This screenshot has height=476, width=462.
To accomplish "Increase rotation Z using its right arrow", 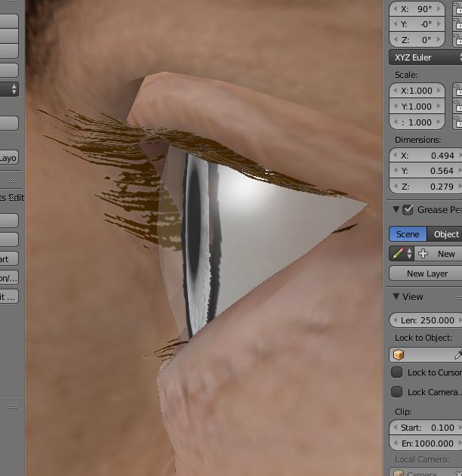I will pyautogui.click(x=439, y=39).
